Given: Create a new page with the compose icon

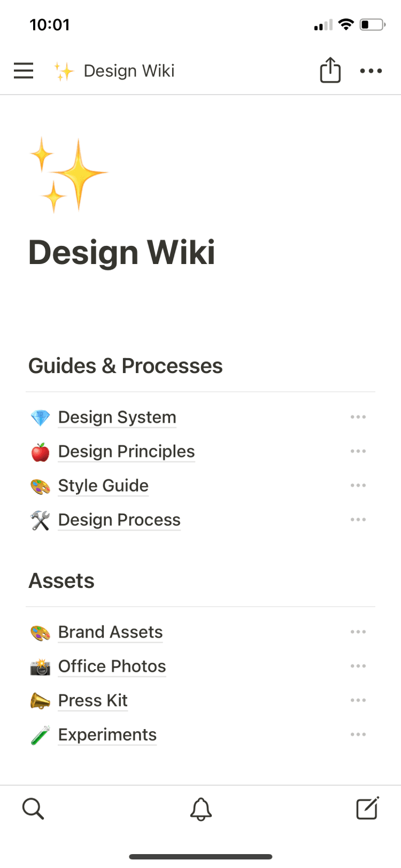Looking at the screenshot, I should (x=367, y=809).
